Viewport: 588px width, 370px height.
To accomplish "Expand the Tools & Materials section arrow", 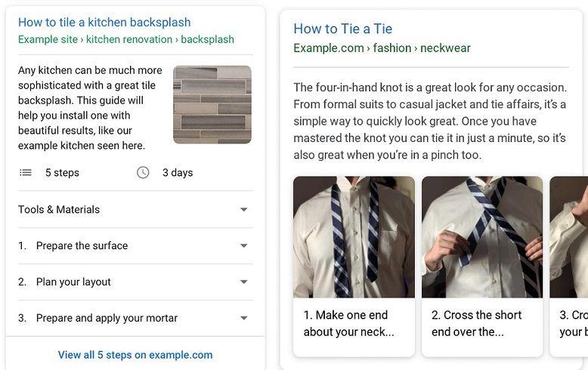I will coord(244,209).
